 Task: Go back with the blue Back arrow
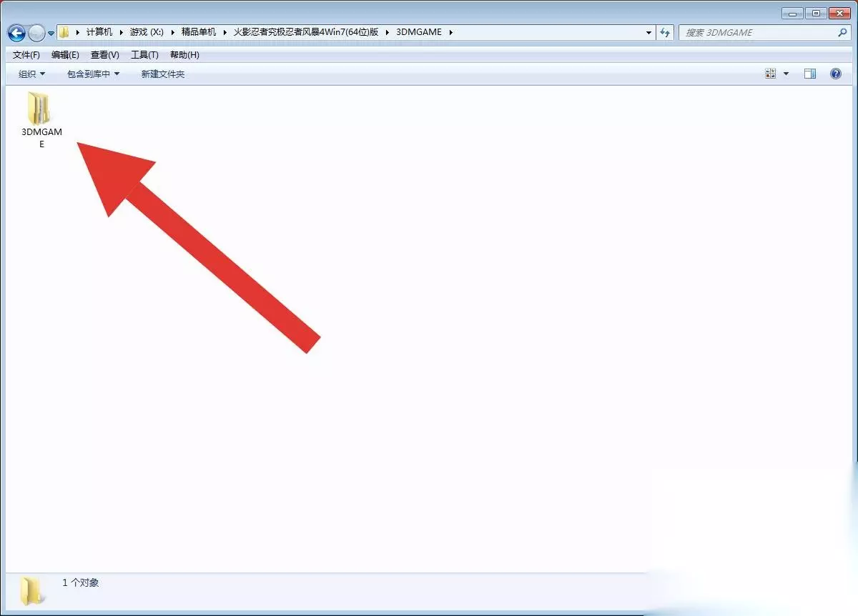click(16, 33)
